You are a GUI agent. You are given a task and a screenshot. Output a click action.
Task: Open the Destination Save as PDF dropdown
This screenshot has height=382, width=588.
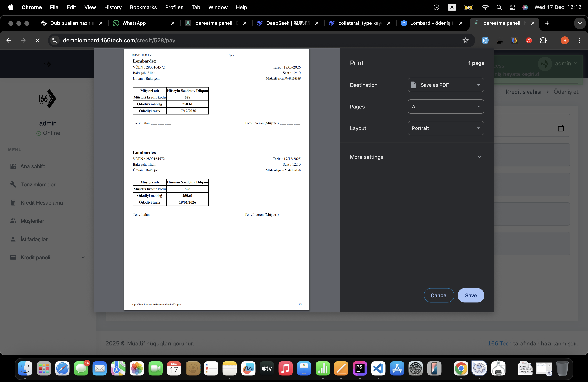point(445,85)
